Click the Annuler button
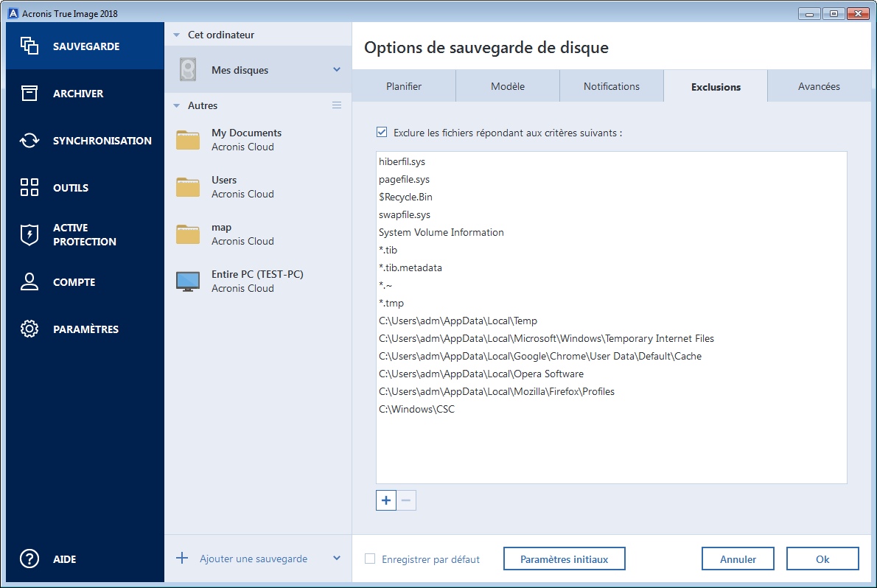 click(x=738, y=559)
